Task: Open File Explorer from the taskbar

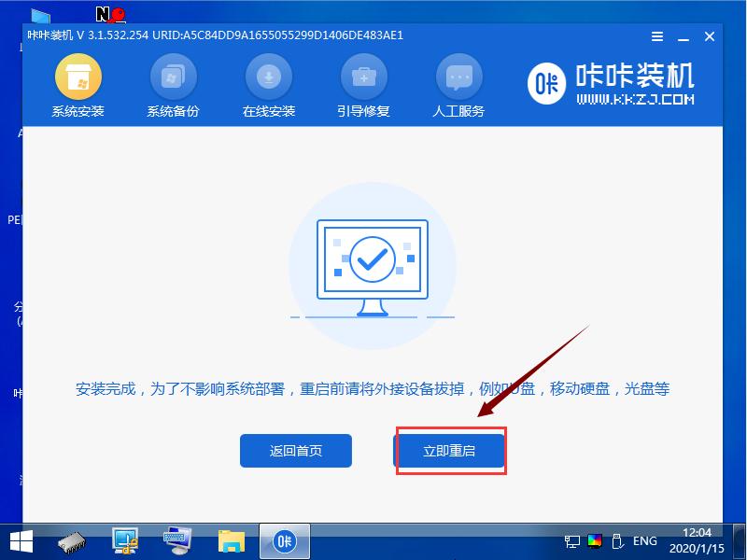Action: tap(232, 541)
